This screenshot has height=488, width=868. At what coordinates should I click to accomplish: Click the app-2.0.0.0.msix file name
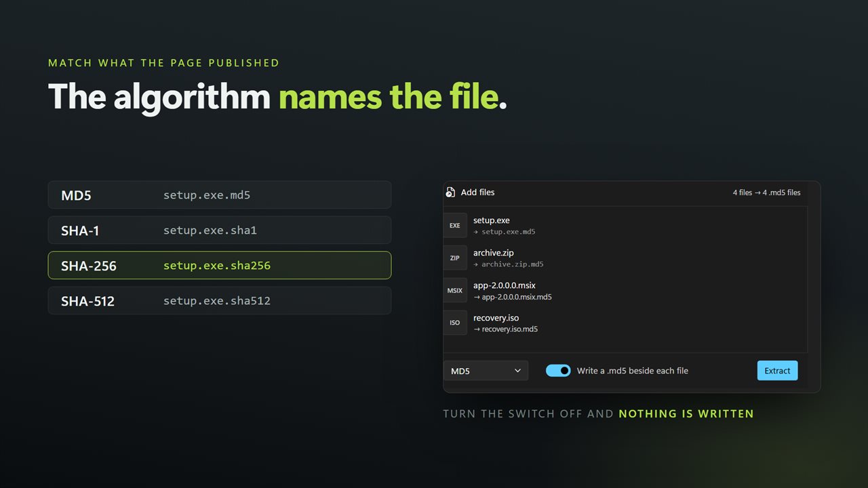pos(505,285)
